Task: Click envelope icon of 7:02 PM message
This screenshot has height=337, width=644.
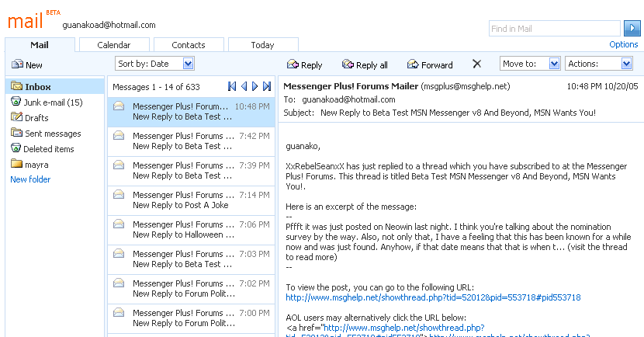Action: [119, 283]
